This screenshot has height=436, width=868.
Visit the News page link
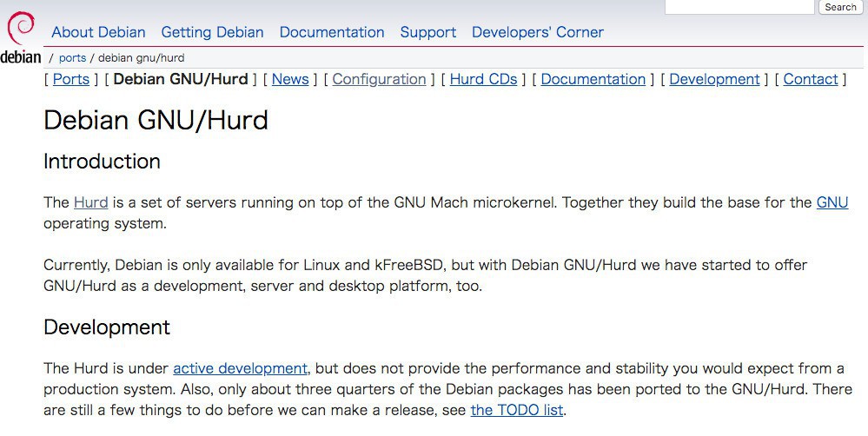pyautogui.click(x=290, y=79)
